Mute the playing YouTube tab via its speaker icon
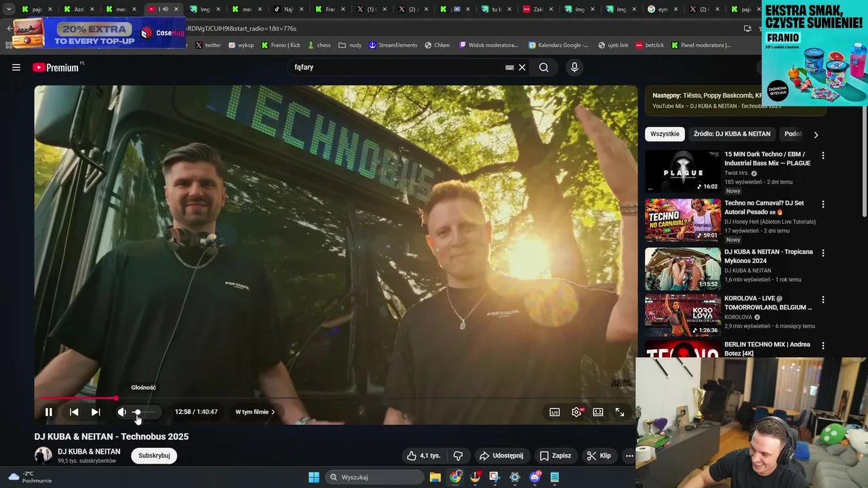 (x=165, y=9)
